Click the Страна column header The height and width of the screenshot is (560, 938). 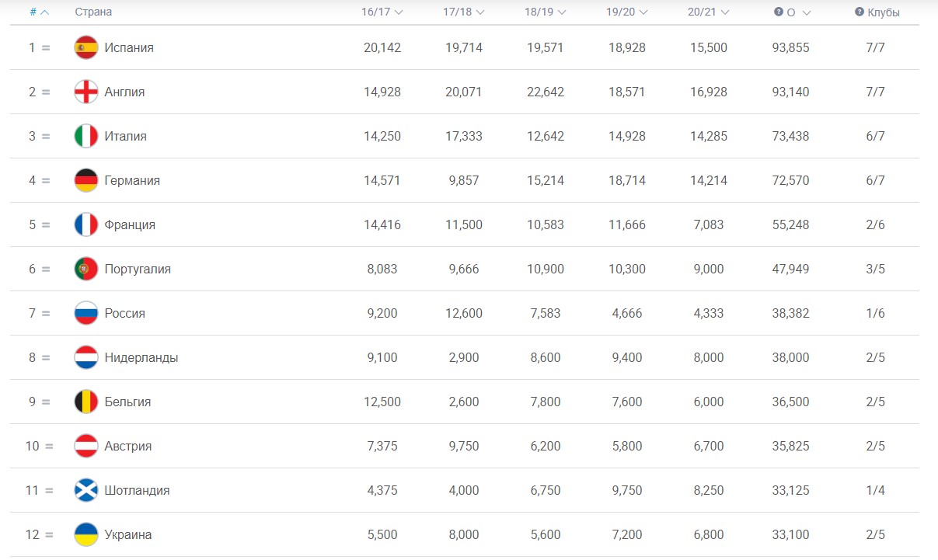tap(93, 12)
